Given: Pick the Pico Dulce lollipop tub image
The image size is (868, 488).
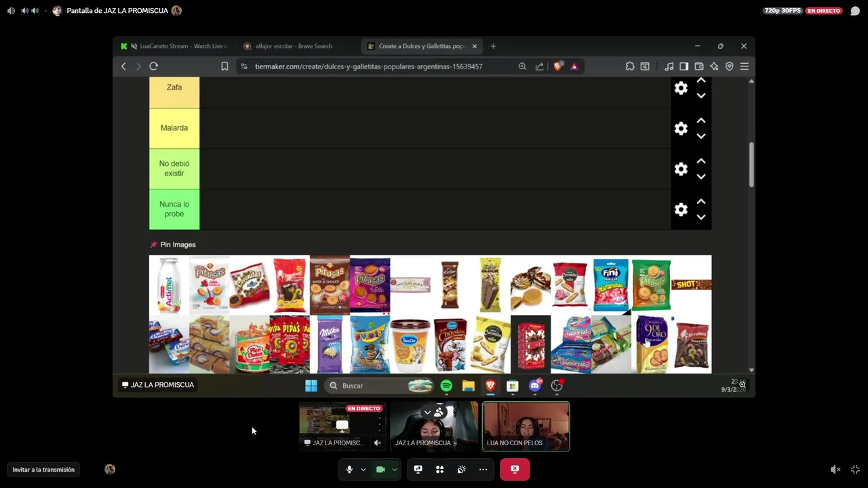Looking at the screenshot, I should pos(250,344).
